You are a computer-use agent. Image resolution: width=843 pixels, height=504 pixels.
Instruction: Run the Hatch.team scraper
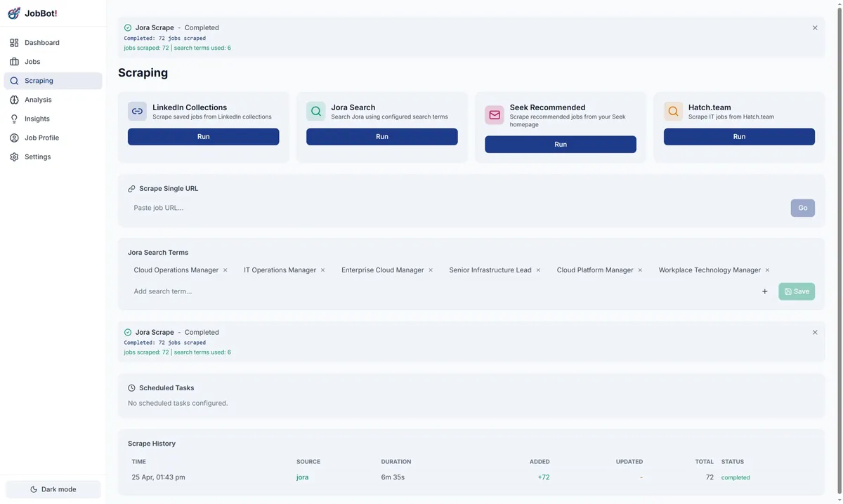pos(739,136)
